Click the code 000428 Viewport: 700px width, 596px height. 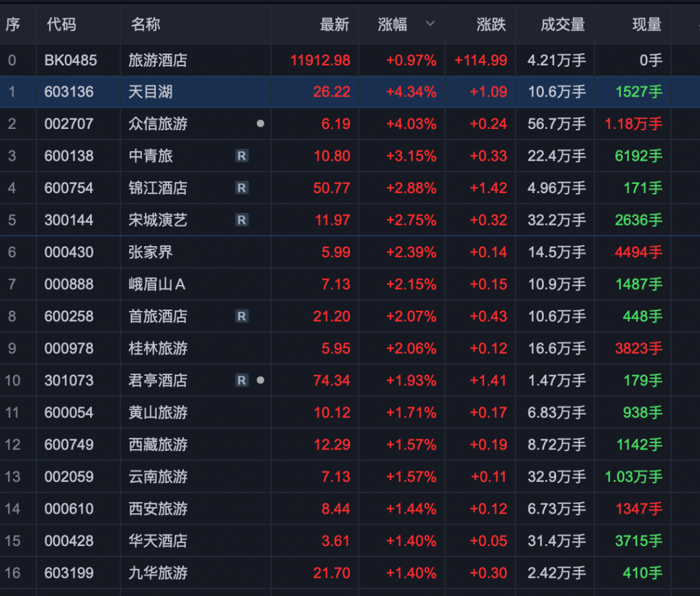(69, 541)
